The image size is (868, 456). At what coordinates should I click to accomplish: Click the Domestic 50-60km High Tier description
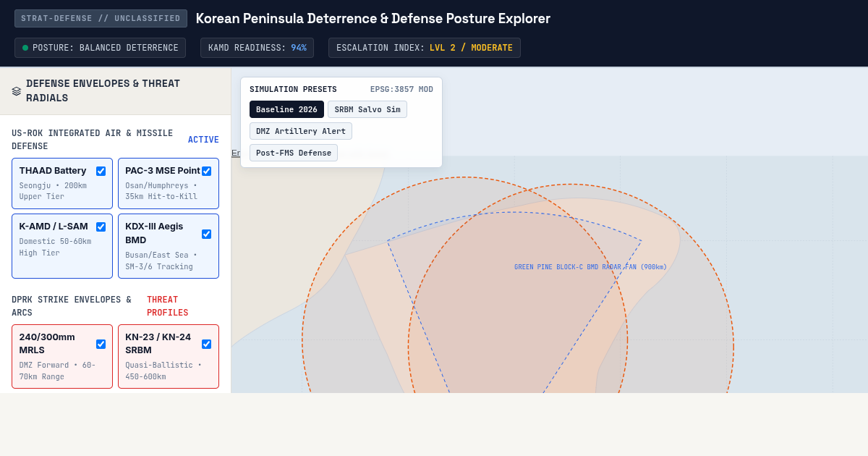[55, 247]
